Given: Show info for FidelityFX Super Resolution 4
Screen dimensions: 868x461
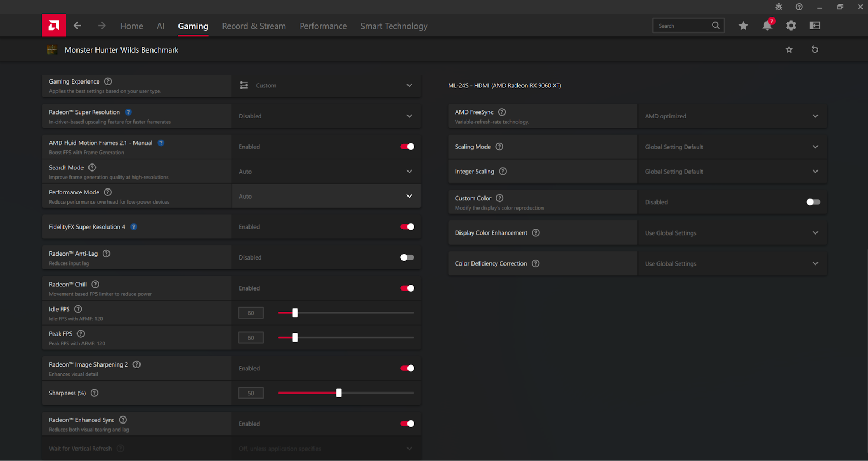Looking at the screenshot, I should (x=134, y=227).
